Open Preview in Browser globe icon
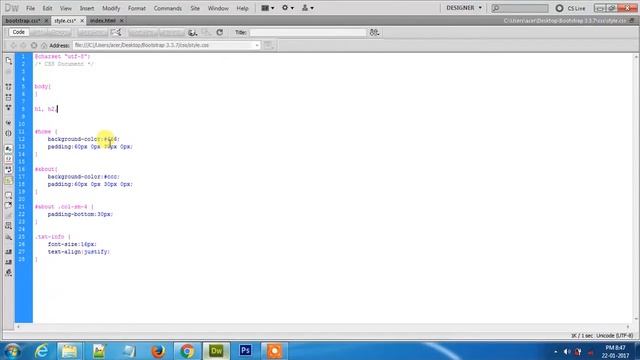This screenshot has width=640, height=360. pos(193,32)
